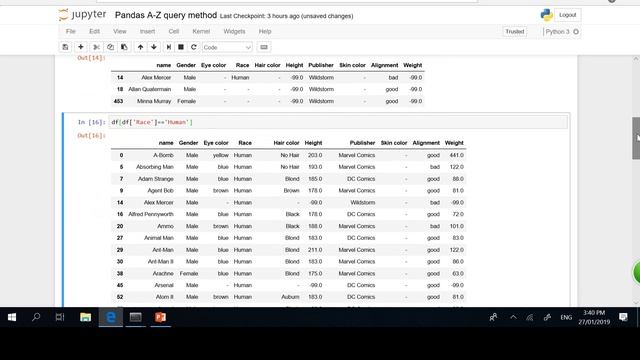Open the File menu
The width and height of the screenshot is (640, 360).
tap(71, 31)
